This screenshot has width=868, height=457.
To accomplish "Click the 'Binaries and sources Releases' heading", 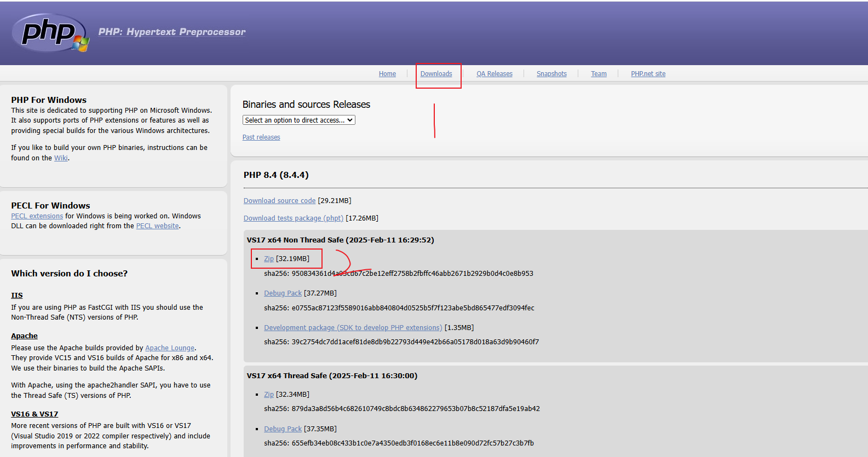I will point(306,105).
